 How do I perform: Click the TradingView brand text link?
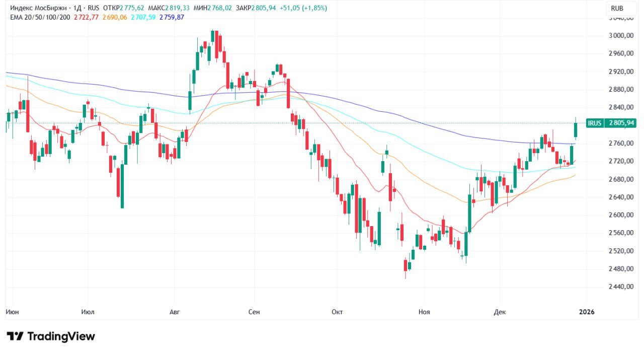[x=61, y=336]
